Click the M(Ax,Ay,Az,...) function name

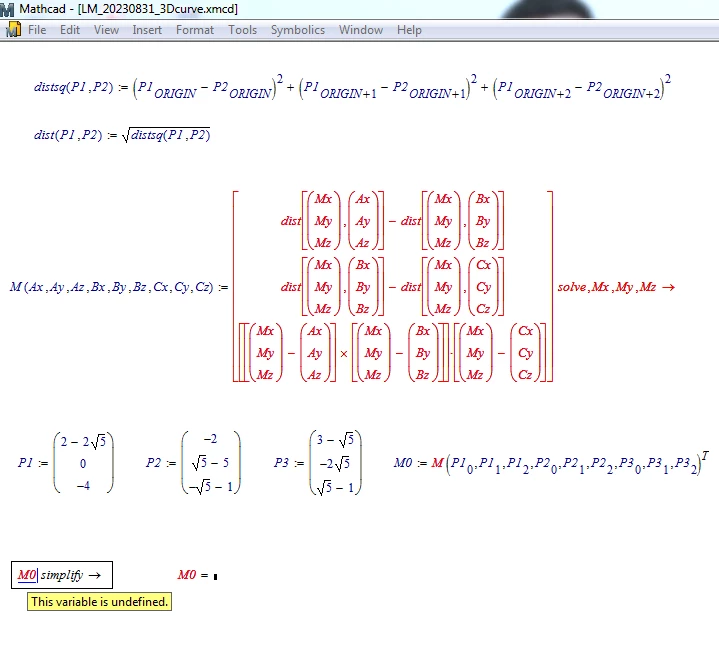[x=111, y=287]
